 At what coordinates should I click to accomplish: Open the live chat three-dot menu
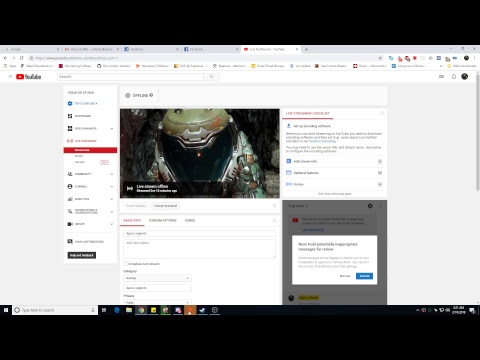(x=380, y=206)
